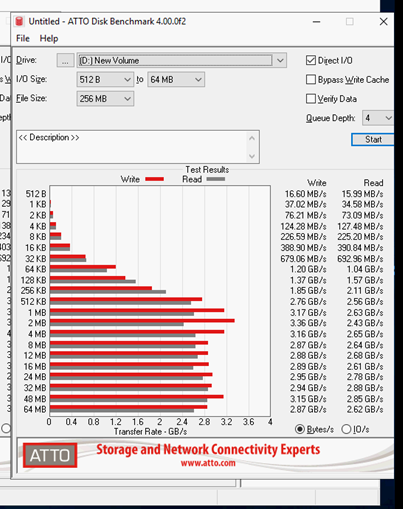Click the ATTO logo in the banner
403x509 pixels.
[x=50, y=455]
